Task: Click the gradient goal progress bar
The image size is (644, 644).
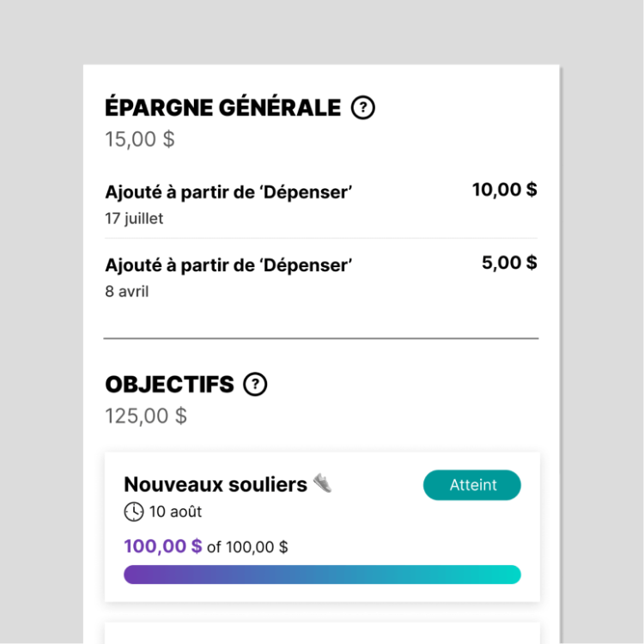Action: [x=322, y=574]
